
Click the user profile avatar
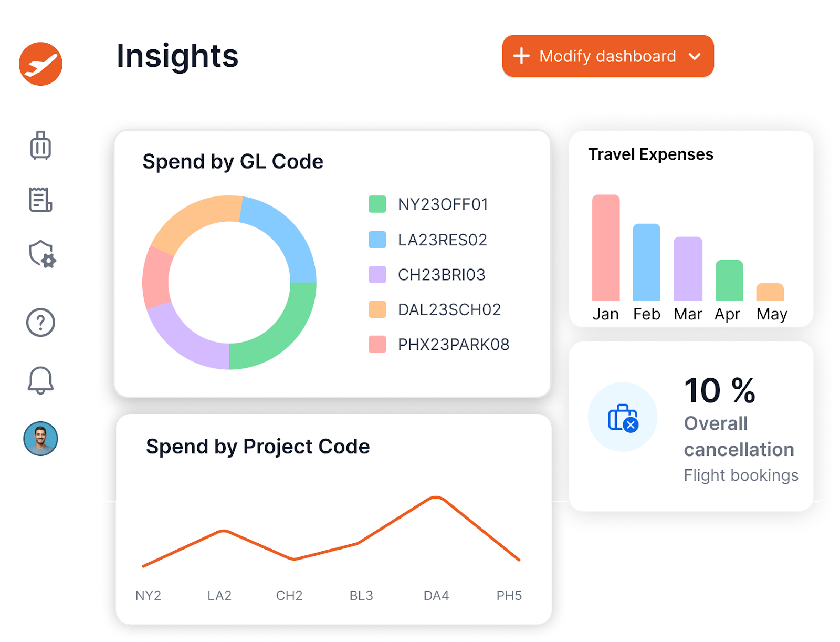(40, 438)
